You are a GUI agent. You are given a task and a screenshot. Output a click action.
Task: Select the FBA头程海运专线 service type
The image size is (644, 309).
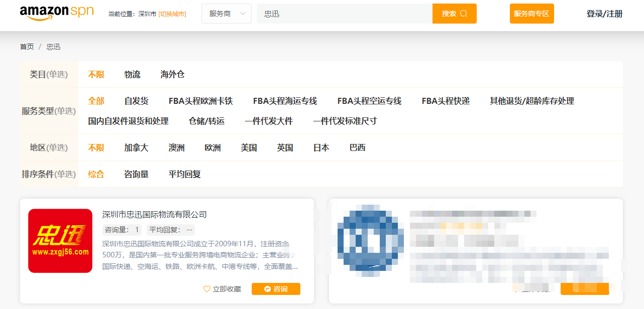click(x=285, y=100)
